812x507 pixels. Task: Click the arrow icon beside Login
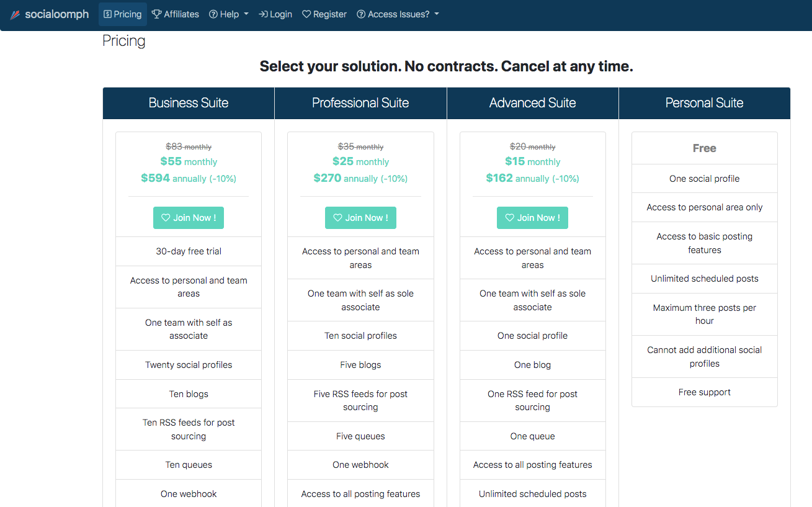263,14
